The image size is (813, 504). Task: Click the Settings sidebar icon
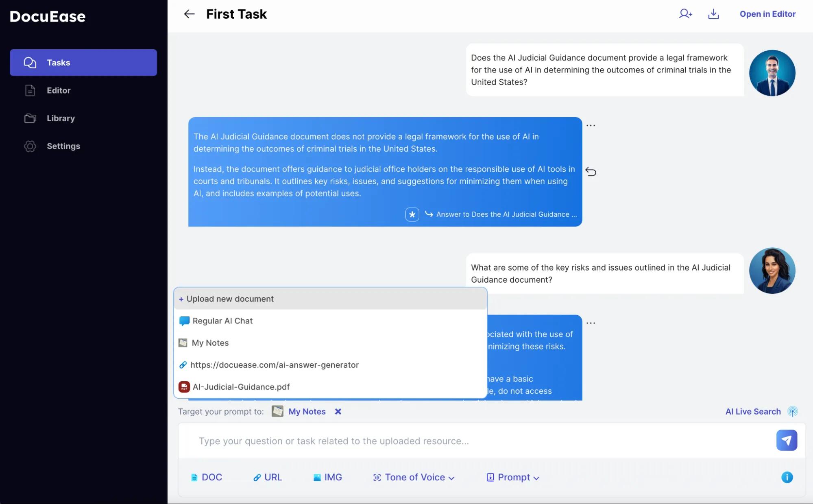30,146
